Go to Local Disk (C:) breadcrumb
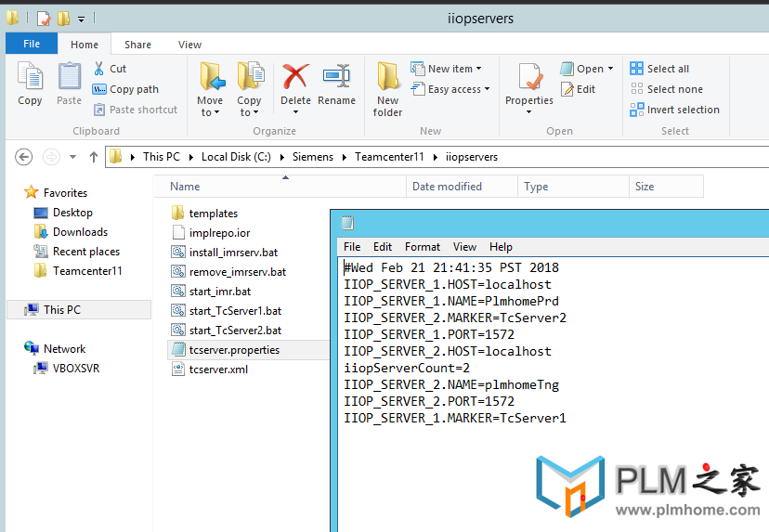769x532 pixels. [x=236, y=157]
